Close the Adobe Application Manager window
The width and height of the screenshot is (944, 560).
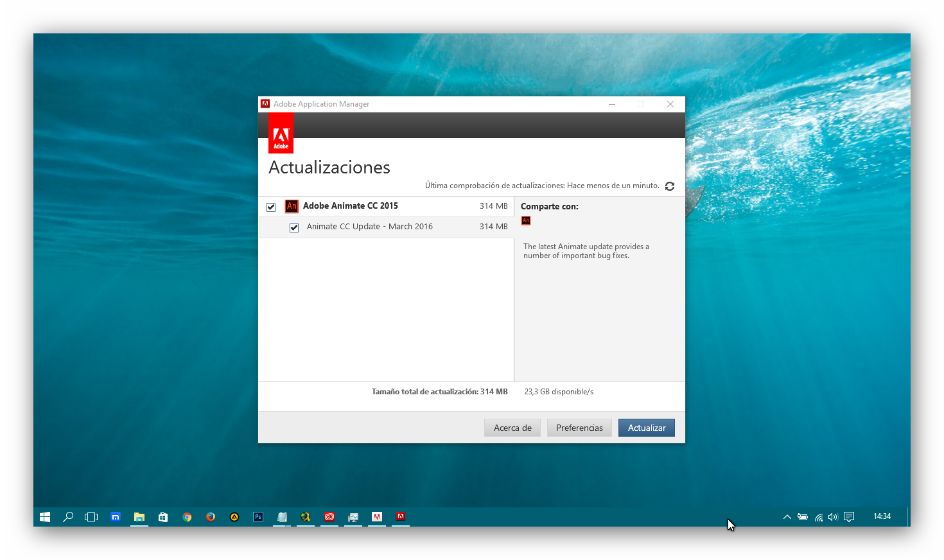coord(670,104)
